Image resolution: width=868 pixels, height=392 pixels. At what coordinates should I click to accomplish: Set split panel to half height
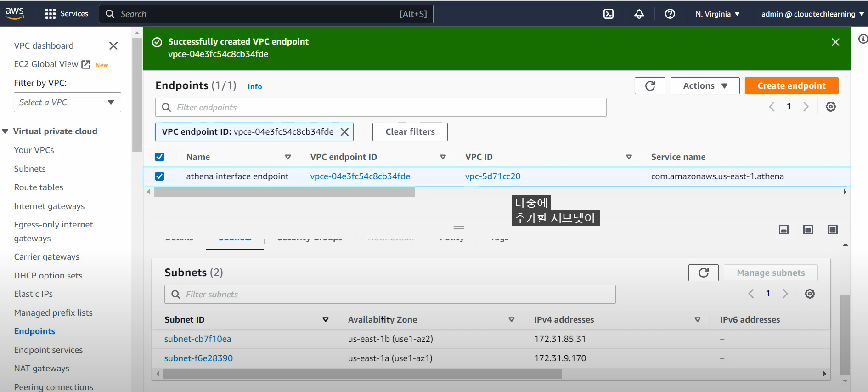(808, 229)
